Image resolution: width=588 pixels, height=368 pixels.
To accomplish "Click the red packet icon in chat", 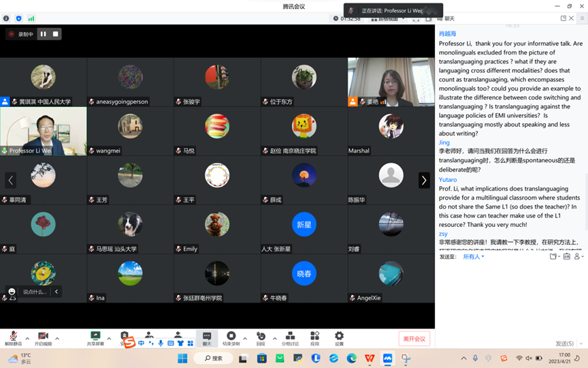I will click(x=567, y=256).
